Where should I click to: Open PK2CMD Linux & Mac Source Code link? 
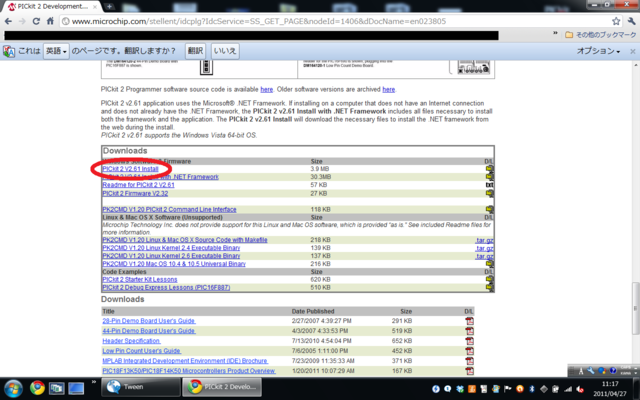[185, 240]
